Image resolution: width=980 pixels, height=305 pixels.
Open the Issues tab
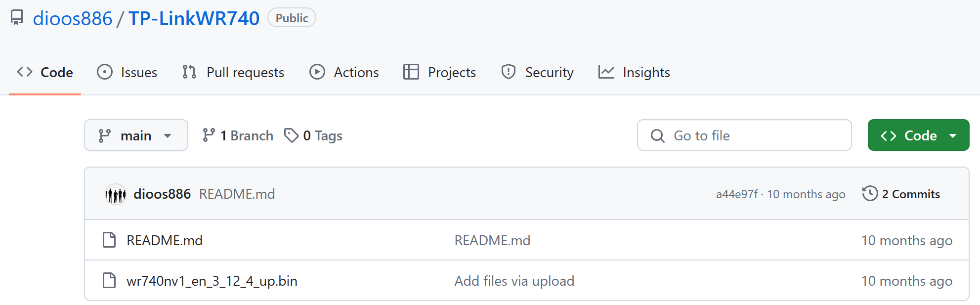click(127, 72)
